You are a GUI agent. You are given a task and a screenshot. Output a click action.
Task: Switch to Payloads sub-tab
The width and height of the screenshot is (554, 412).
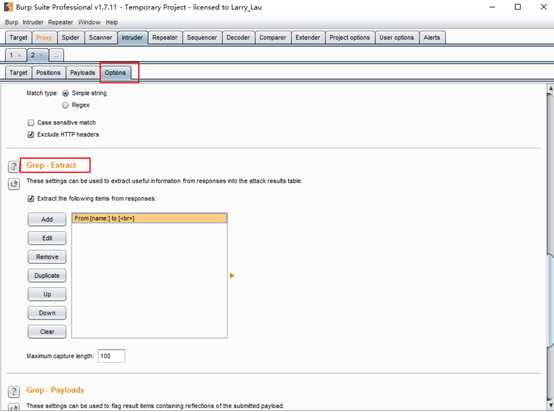pyautogui.click(x=82, y=73)
